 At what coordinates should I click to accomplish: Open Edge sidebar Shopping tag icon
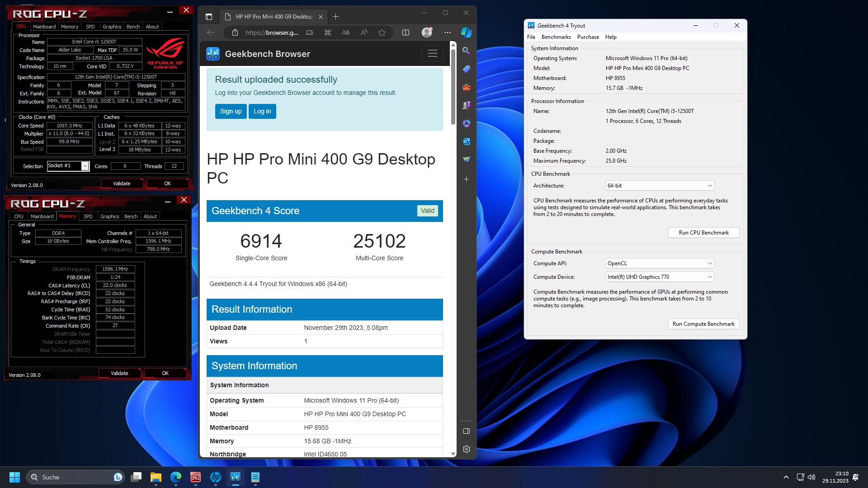click(x=467, y=69)
